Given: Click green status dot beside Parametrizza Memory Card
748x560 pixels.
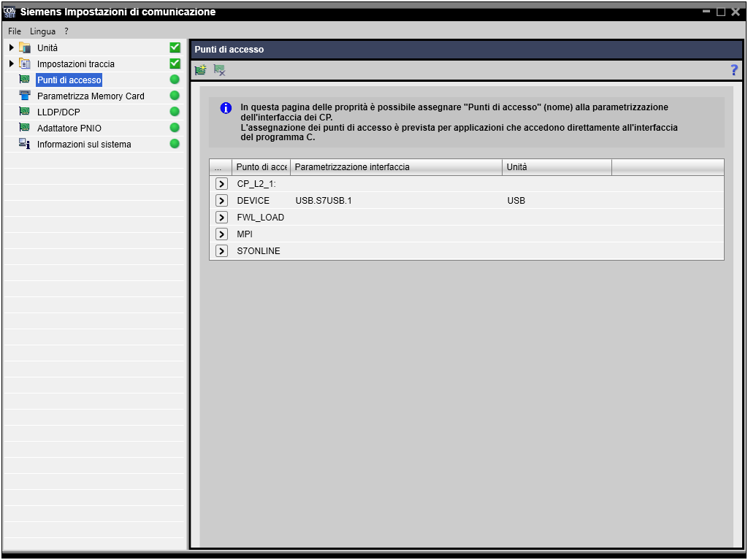Looking at the screenshot, I should [175, 96].
